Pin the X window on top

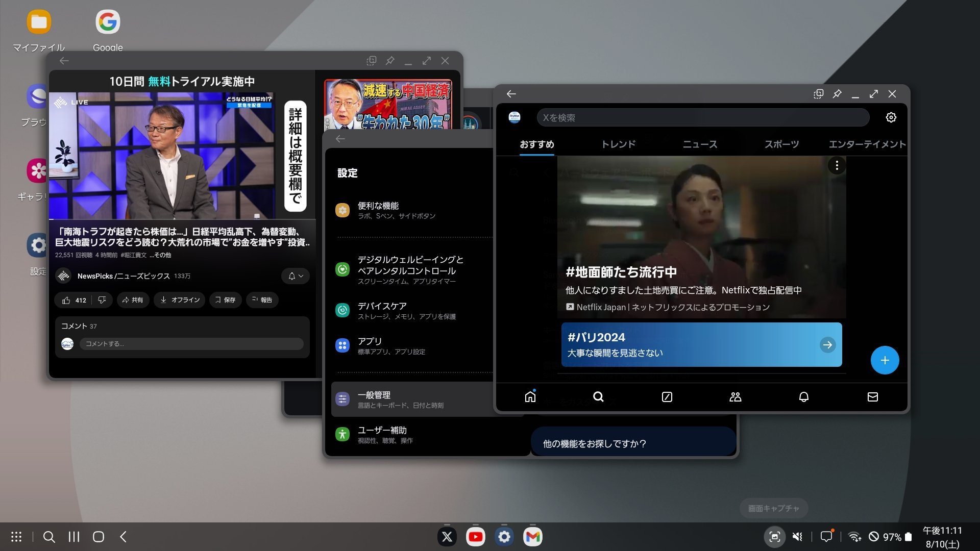tap(837, 94)
